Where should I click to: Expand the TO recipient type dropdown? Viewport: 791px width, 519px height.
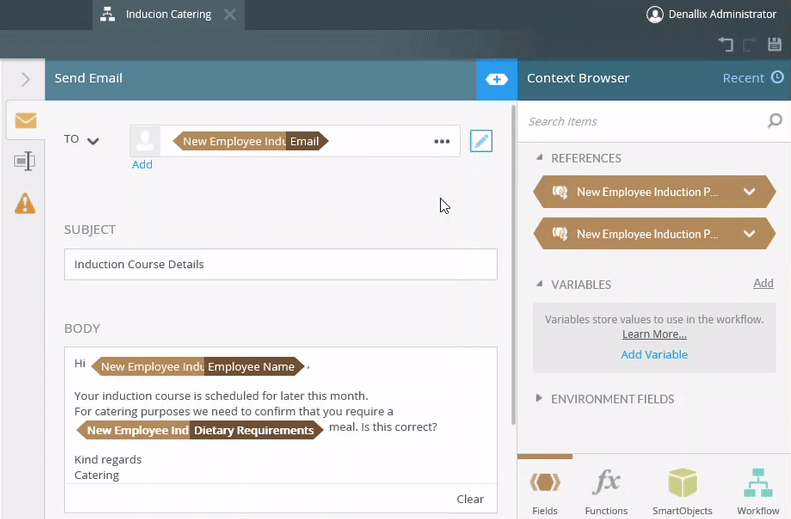point(93,141)
